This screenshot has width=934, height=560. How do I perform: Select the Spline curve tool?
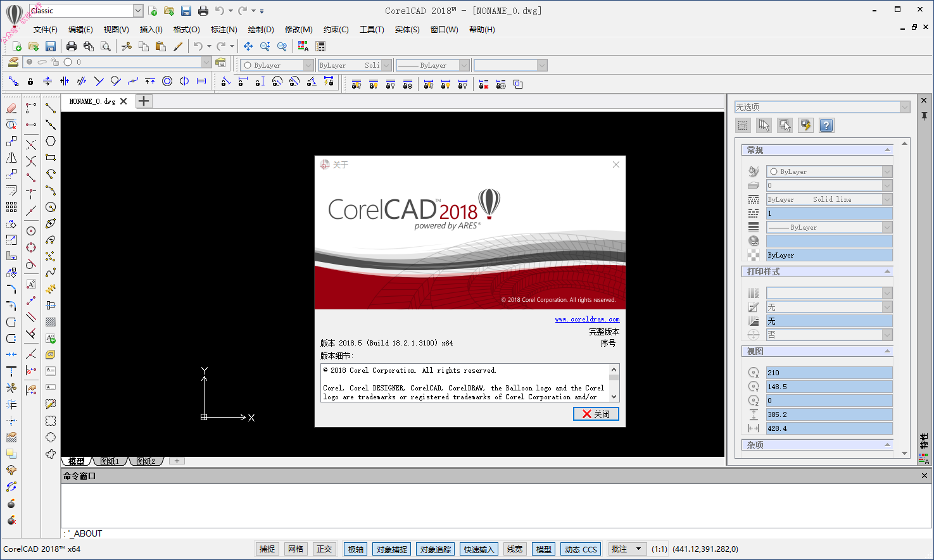(x=51, y=273)
